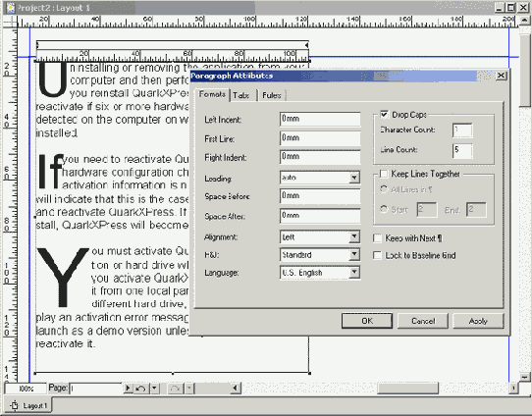Uncheck the Drop Caps checkbox

coord(384,114)
